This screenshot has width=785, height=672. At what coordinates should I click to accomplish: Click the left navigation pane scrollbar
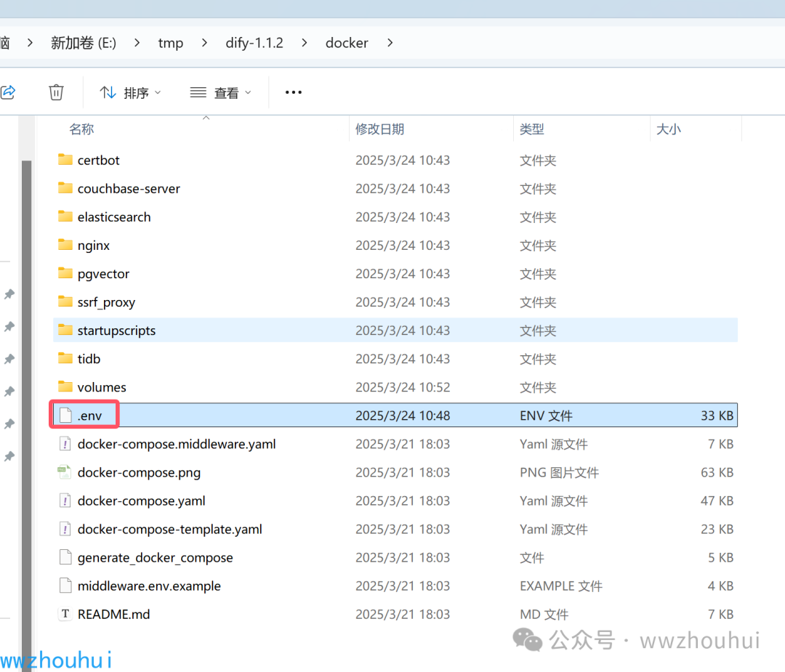click(27, 363)
